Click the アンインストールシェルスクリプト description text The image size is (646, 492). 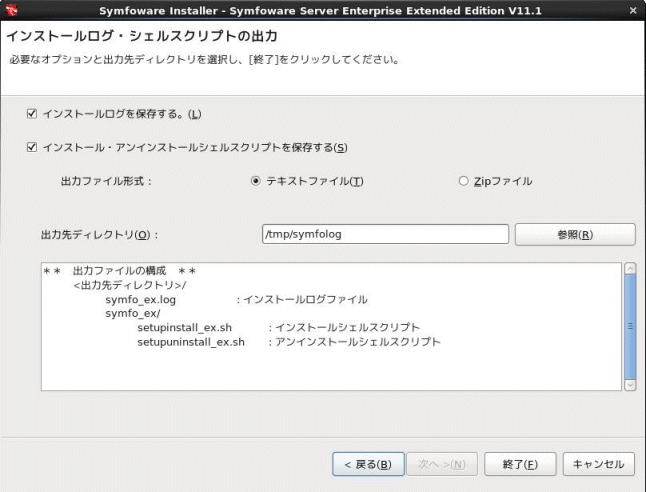tap(358, 342)
